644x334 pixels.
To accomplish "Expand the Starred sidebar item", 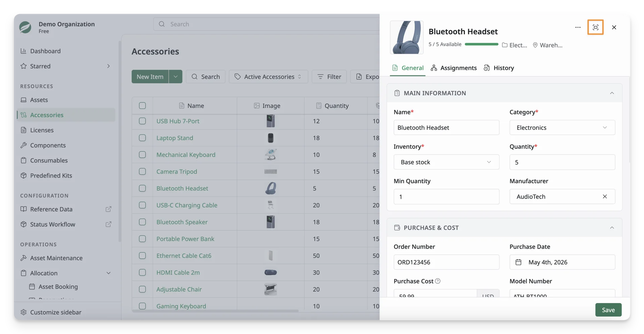I will [x=108, y=66].
